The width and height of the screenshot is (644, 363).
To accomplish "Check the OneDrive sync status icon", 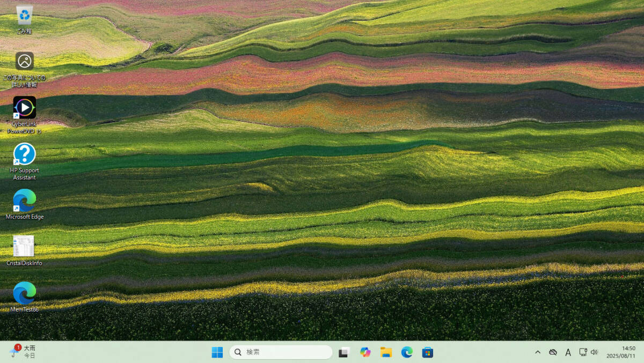I will pyautogui.click(x=552, y=352).
